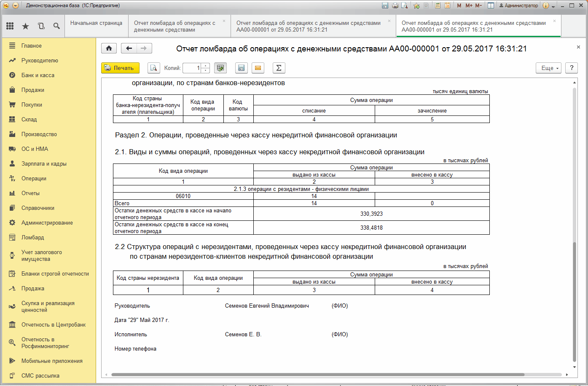The height and width of the screenshot is (386, 588).
Task: Open the sections grid menu icon
Action: (x=10, y=26)
